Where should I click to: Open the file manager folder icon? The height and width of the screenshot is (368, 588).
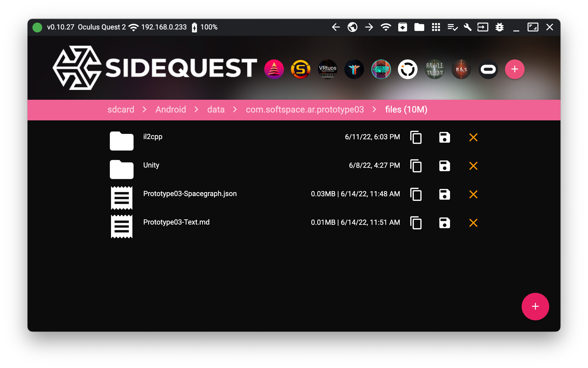coord(419,27)
